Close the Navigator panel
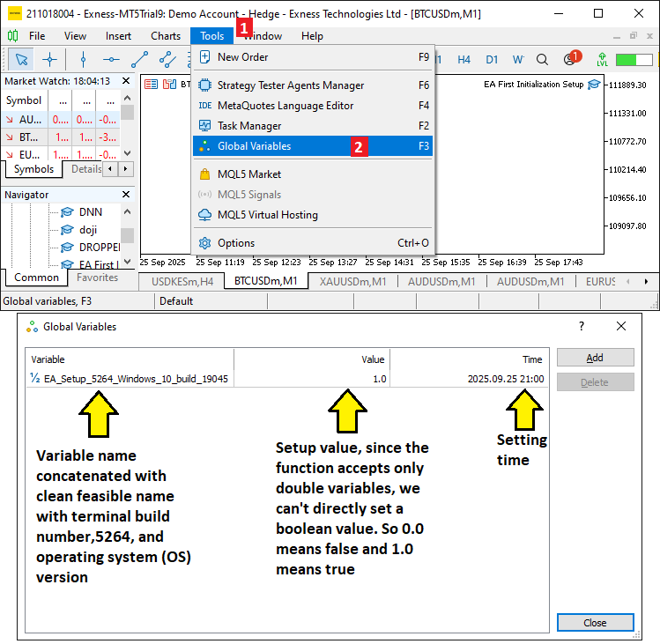Screen dimensions: 660x644 pos(126,195)
